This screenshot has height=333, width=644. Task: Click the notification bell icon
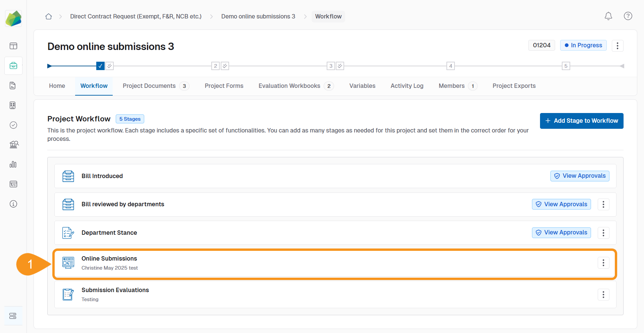608,16
